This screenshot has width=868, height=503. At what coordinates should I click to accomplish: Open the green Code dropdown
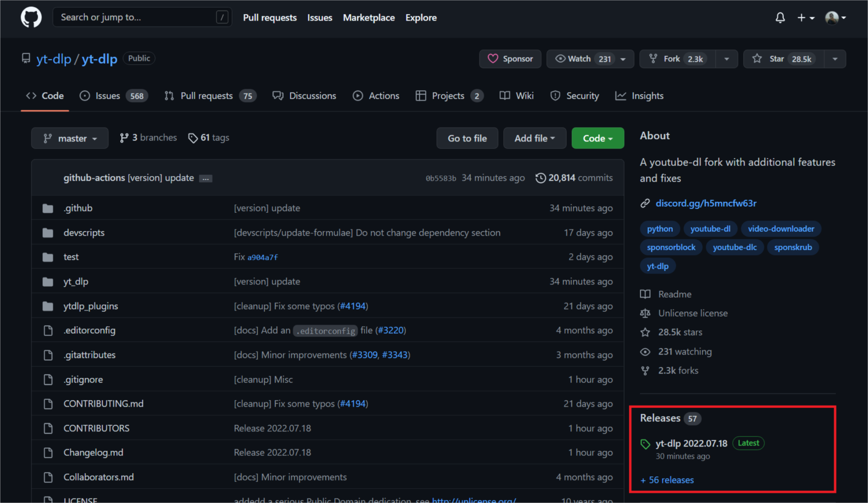[598, 138]
